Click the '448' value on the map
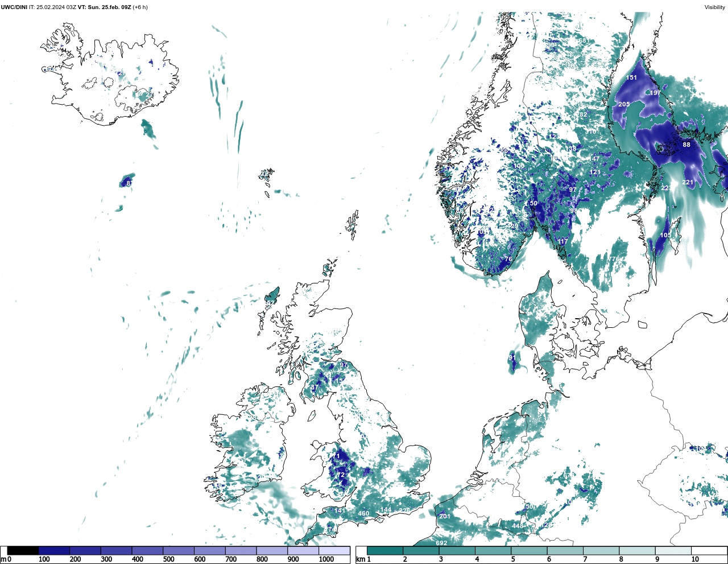Image resolution: width=728 pixels, height=564 pixels. click(x=518, y=526)
